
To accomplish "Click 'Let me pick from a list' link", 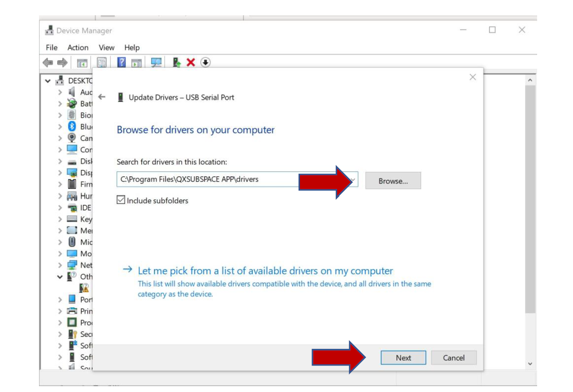I will tap(265, 271).
